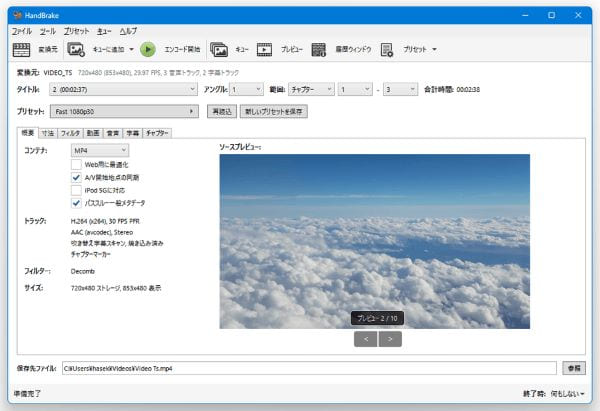Uncheck the A/V開始地点の同期 checkbox
The width and height of the screenshot is (600, 411).
pyautogui.click(x=76, y=178)
